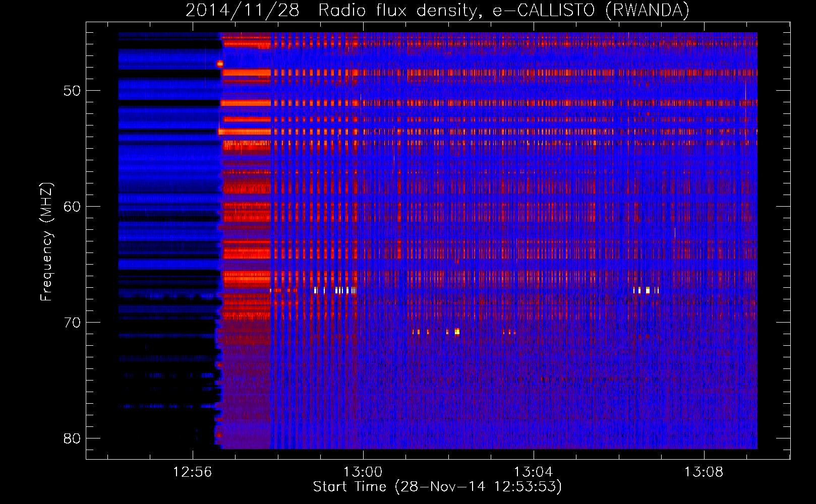Viewport: 816px width, 504px height.
Task: Click the plot title 'Radio flux density, e-CALLISTO (RWANDA)'
Action: [x=504, y=11]
